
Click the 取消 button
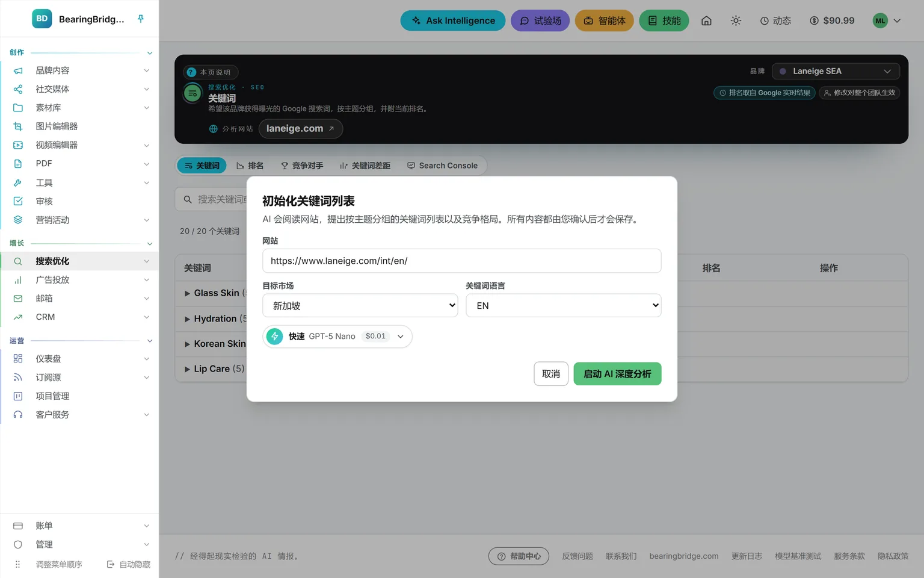(x=551, y=374)
